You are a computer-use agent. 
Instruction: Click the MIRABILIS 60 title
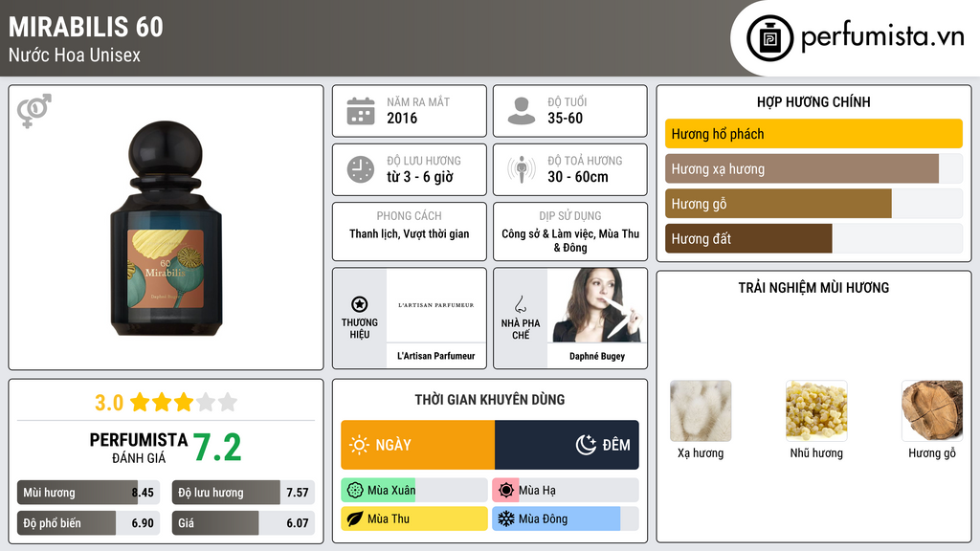click(85, 27)
